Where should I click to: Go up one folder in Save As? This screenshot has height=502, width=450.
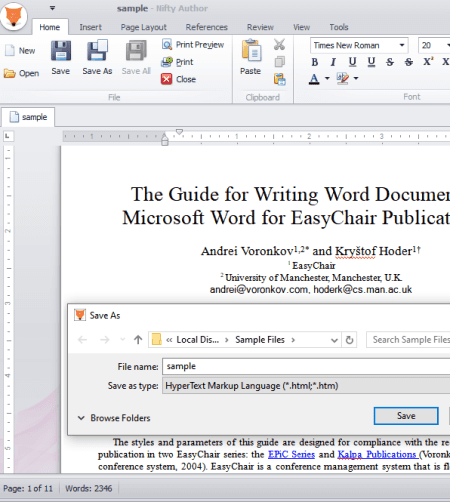click(138, 340)
